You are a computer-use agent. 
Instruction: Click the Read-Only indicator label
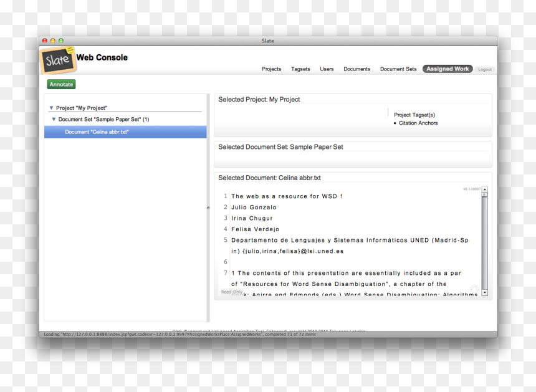[x=232, y=292]
